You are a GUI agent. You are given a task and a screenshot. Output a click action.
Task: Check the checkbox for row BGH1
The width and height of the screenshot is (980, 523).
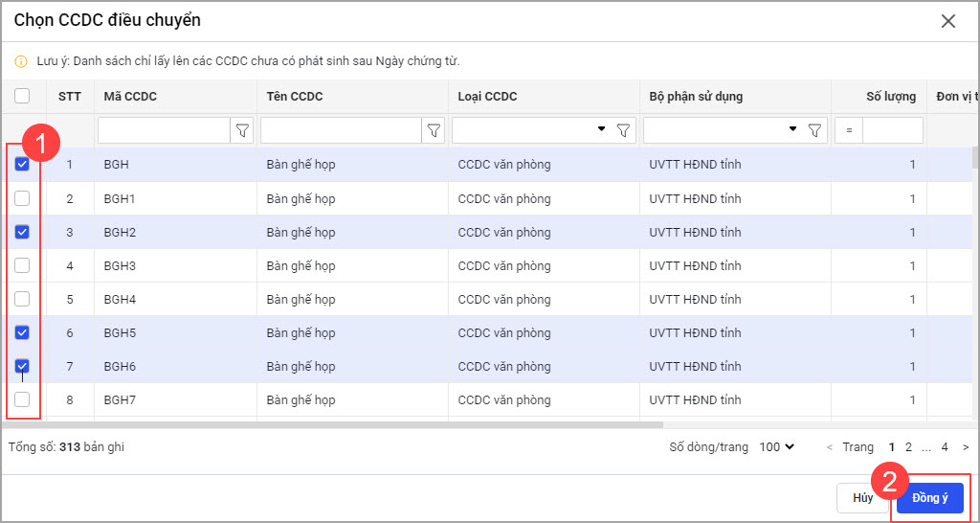click(22, 198)
